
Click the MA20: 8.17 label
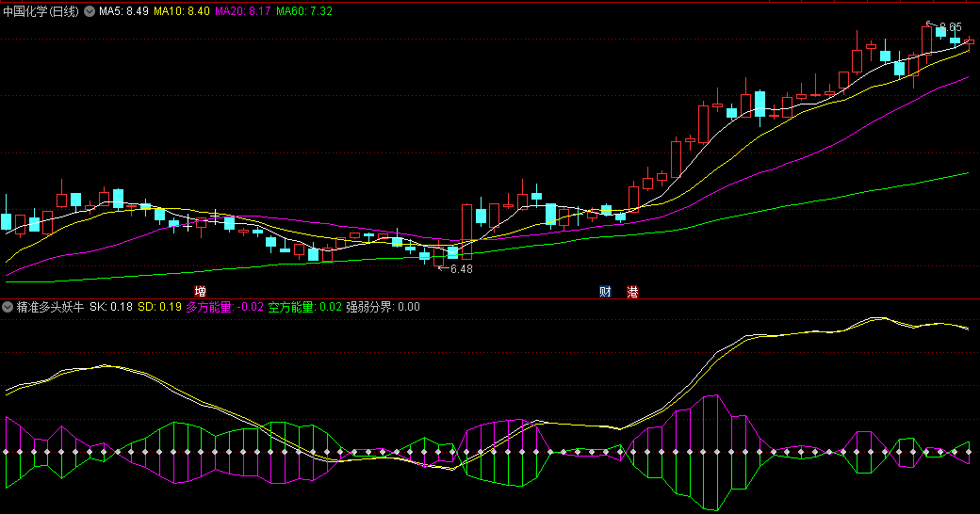[x=243, y=11]
